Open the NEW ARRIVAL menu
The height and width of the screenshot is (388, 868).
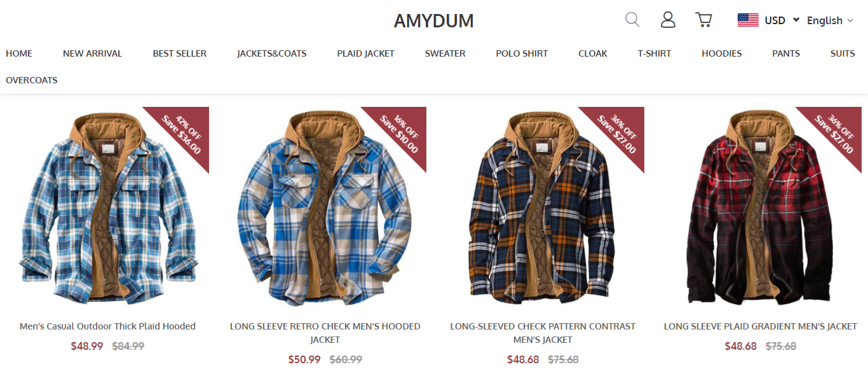pos(93,53)
